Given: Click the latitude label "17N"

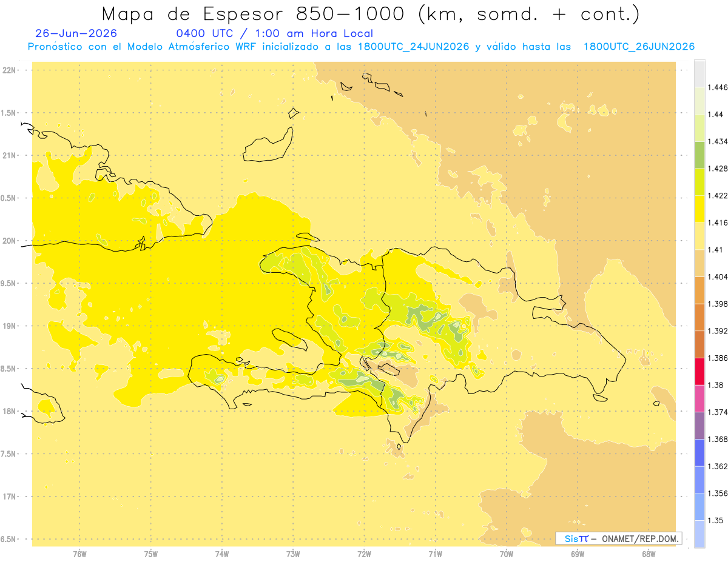Looking at the screenshot, I should [9, 497].
